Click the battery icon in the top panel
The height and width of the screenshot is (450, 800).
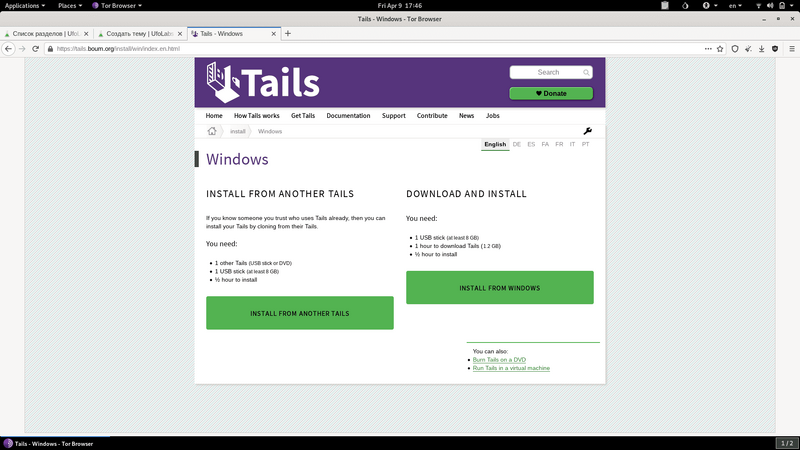[x=782, y=6]
